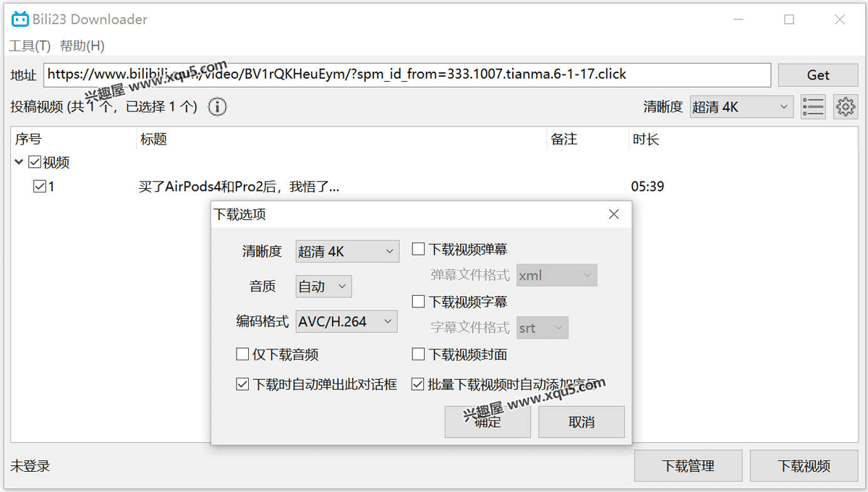This screenshot has width=868, height=492.
Task: Enable 下载视频字幕 checkbox
Action: (x=418, y=302)
